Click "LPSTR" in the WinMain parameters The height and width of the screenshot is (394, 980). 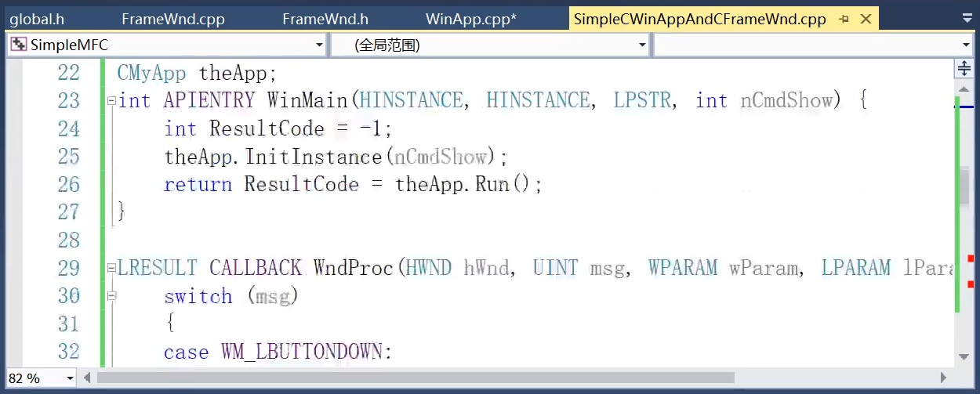point(642,101)
